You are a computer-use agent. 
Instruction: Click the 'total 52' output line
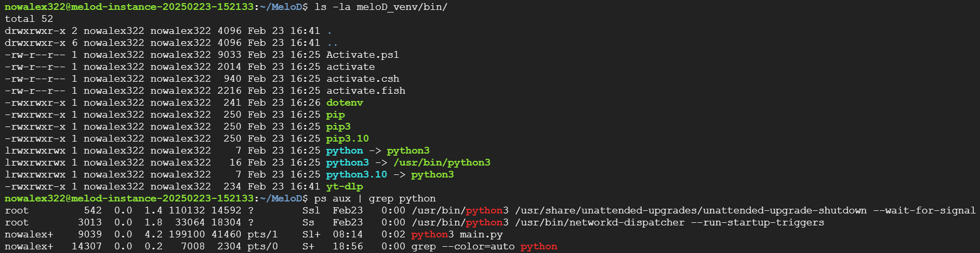pyautogui.click(x=29, y=19)
